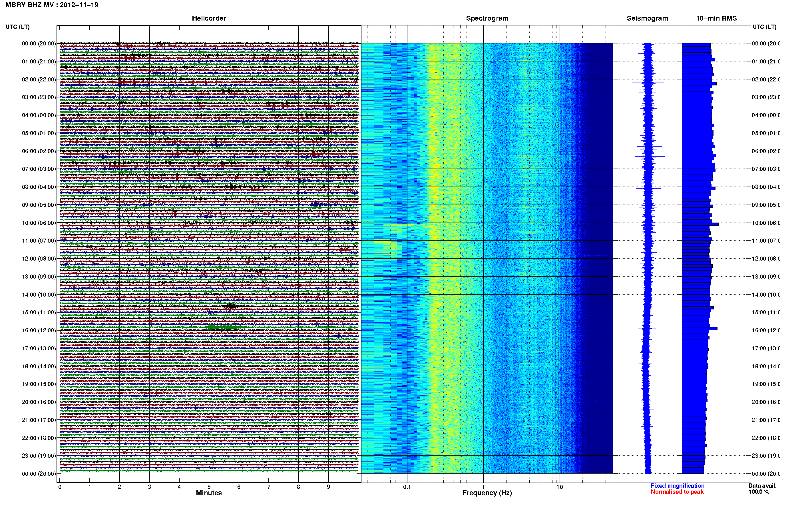Click the left axis label 18:00 (14:00)
The width and height of the screenshot is (812, 508).
(39, 366)
